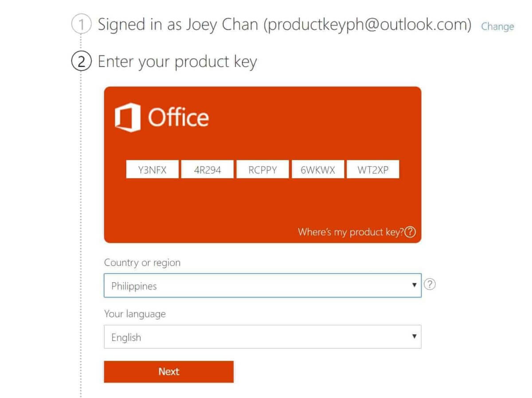The width and height of the screenshot is (532, 398).
Task: Click the circled question mark near the country selector
Action: click(x=430, y=285)
